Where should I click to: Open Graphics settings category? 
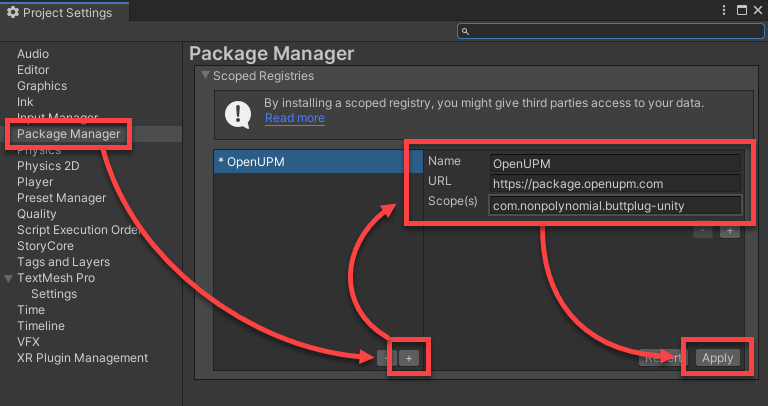click(x=42, y=86)
